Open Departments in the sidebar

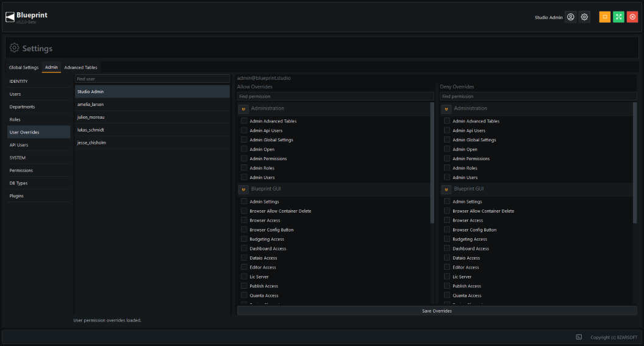coord(38,107)
